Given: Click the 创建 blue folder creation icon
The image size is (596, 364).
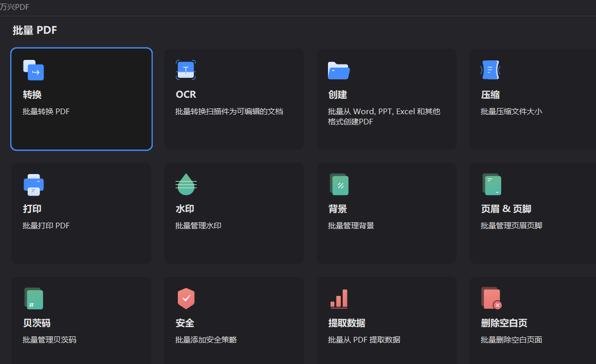Looking at the screenshot, I should (338, 70).
